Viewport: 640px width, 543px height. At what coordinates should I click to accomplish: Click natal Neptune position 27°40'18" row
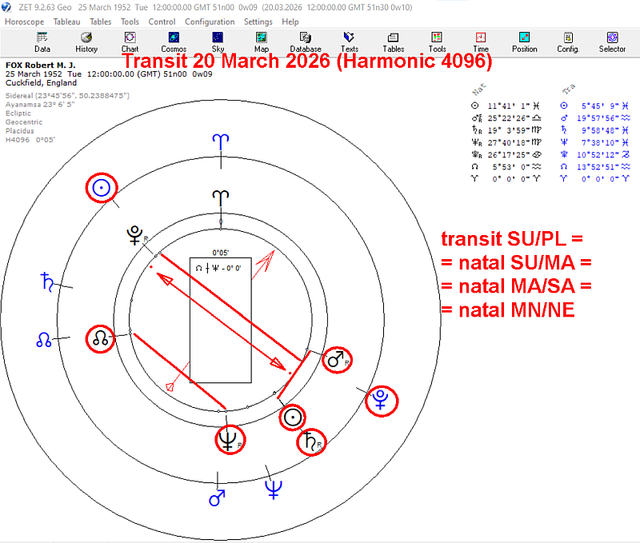pos(506,142)
